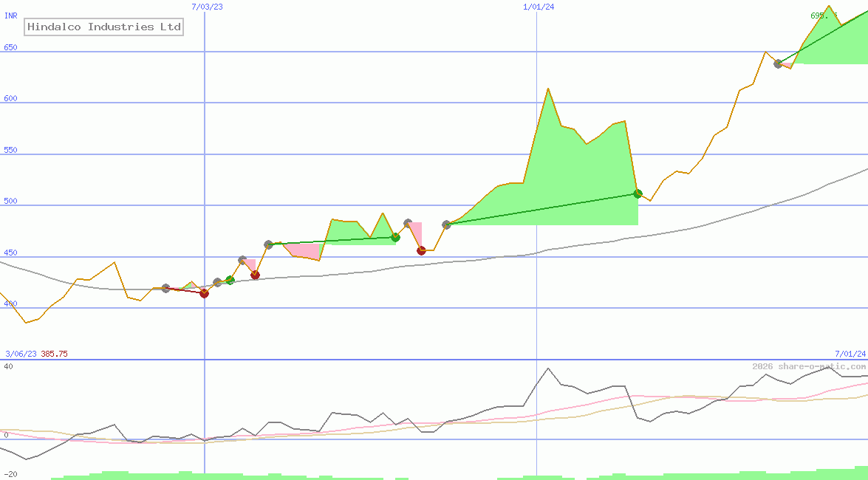Select the leftmost gray signal marker

tap(165, 288)
